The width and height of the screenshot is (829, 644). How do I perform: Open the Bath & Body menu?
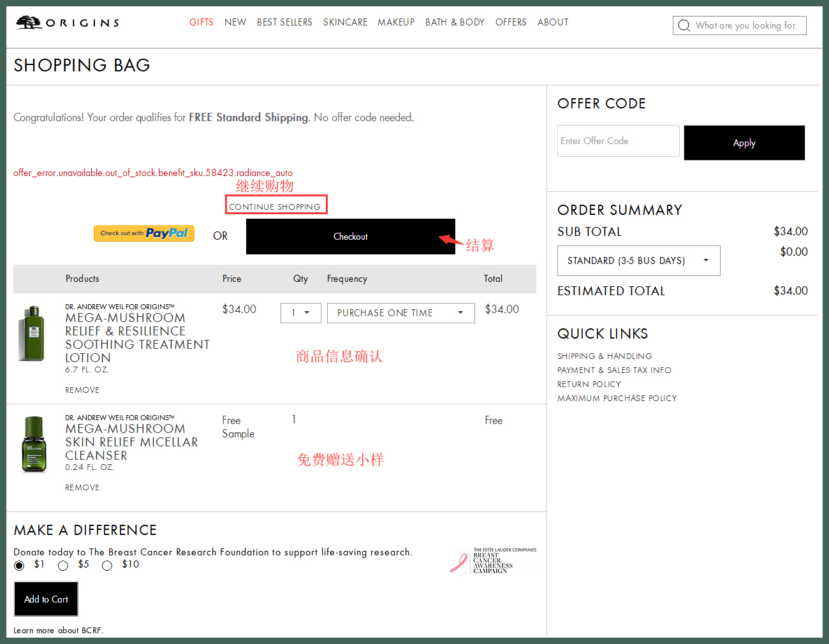tap(455, 22)
